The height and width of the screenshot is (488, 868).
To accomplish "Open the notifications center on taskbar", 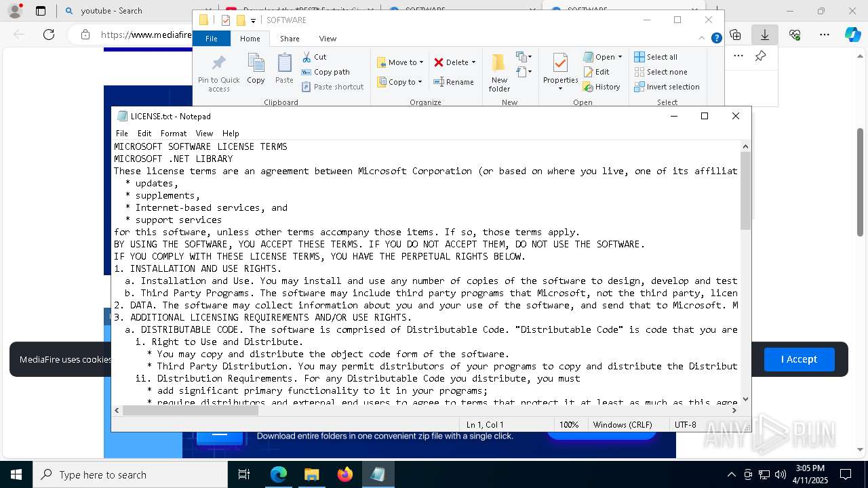I will pyautogui.click(x=846, y=474).
